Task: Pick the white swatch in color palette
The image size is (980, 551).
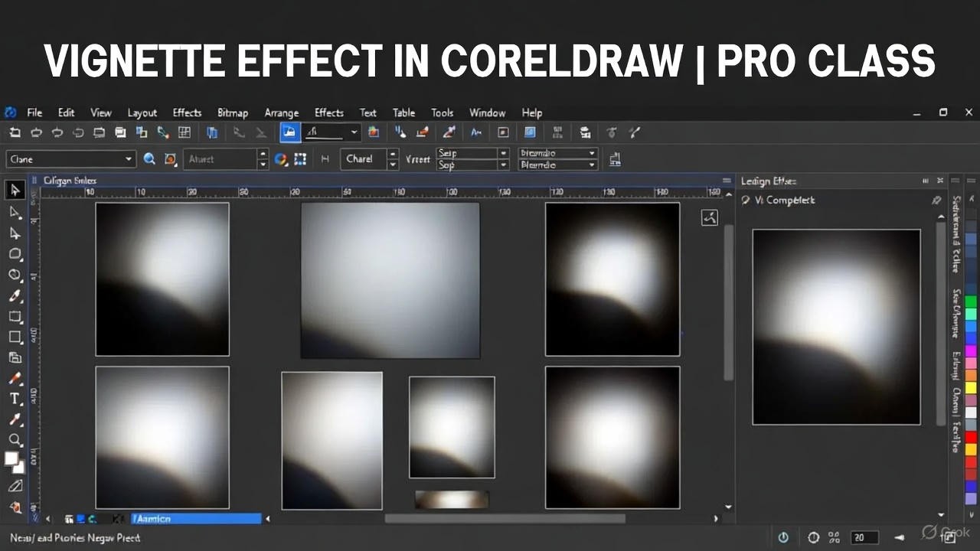Action: point(972,413)
